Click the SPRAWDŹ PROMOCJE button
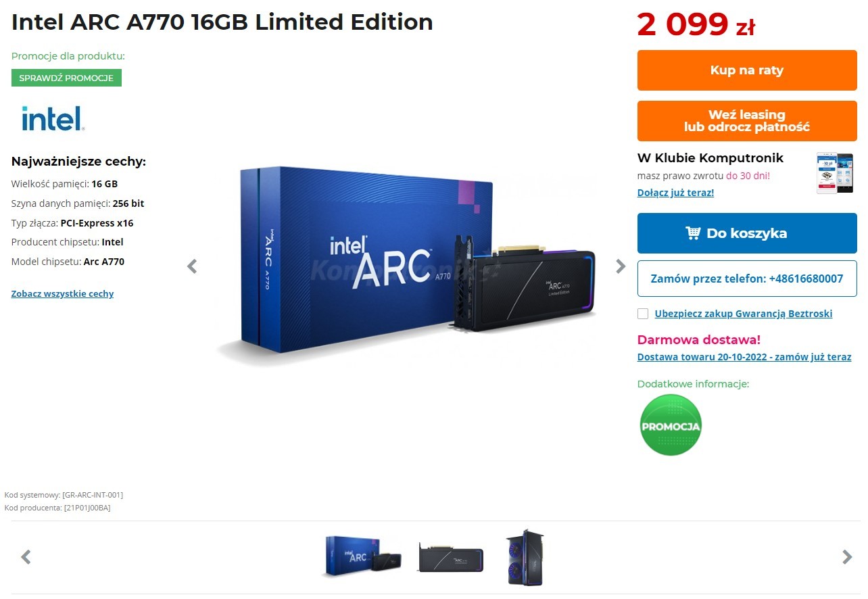Image resolution: width=868 pixels, height=599 pixels. pyautogui.click(x=66, y=78)
